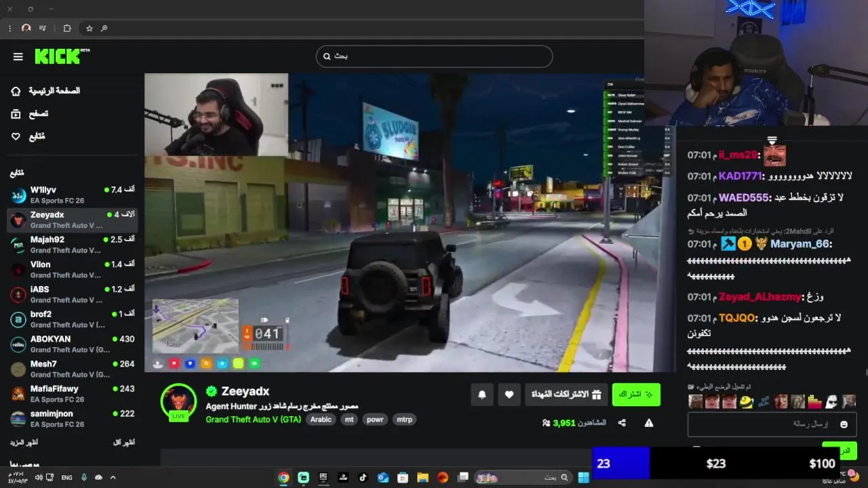868x488 pixels.
Task: Click the chat message input field
Action: point(772,424)
